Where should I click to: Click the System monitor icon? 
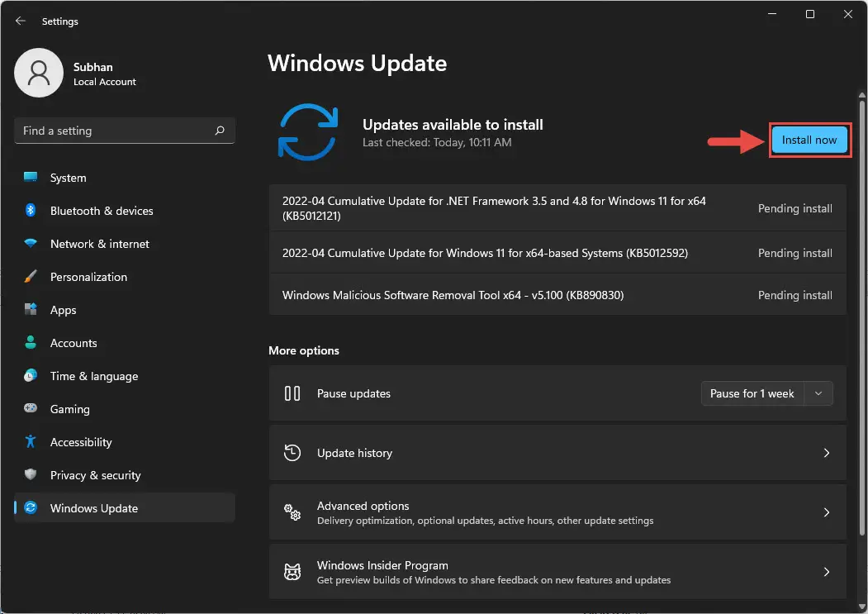(x=31, y=178)
